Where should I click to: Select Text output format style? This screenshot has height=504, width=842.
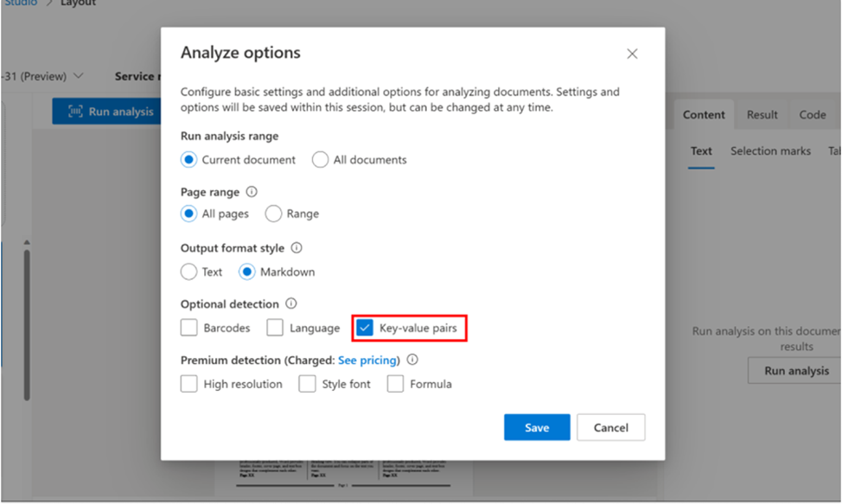click(188, 271)
